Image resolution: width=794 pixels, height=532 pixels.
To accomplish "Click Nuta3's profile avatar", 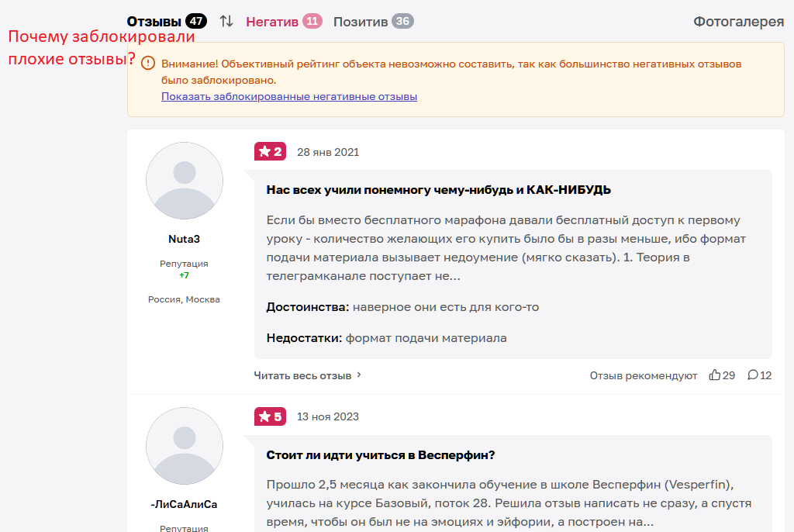I will click(184, 180).
